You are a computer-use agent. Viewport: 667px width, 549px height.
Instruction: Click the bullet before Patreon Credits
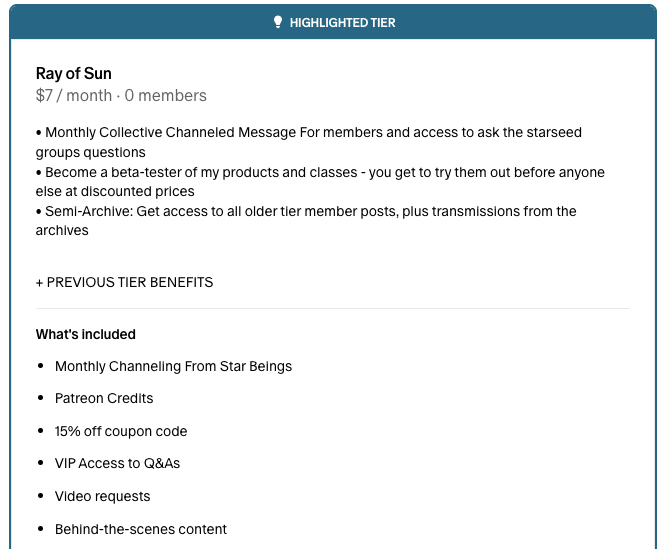41,398
